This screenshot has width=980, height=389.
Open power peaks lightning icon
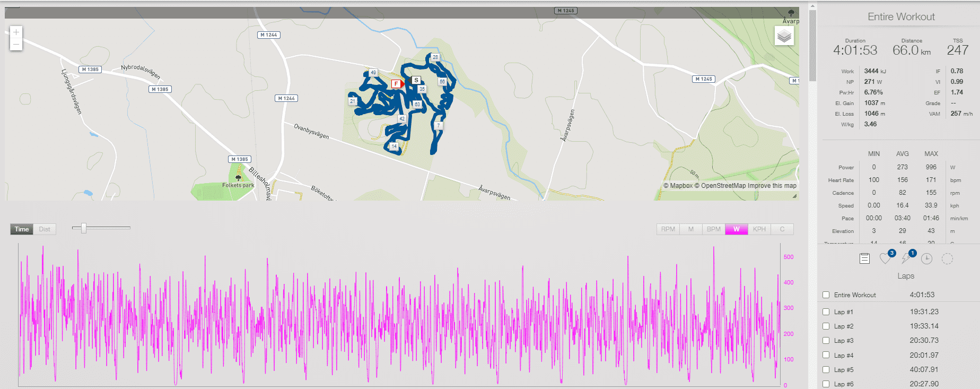pyautogui.click(x=906, y=258)
